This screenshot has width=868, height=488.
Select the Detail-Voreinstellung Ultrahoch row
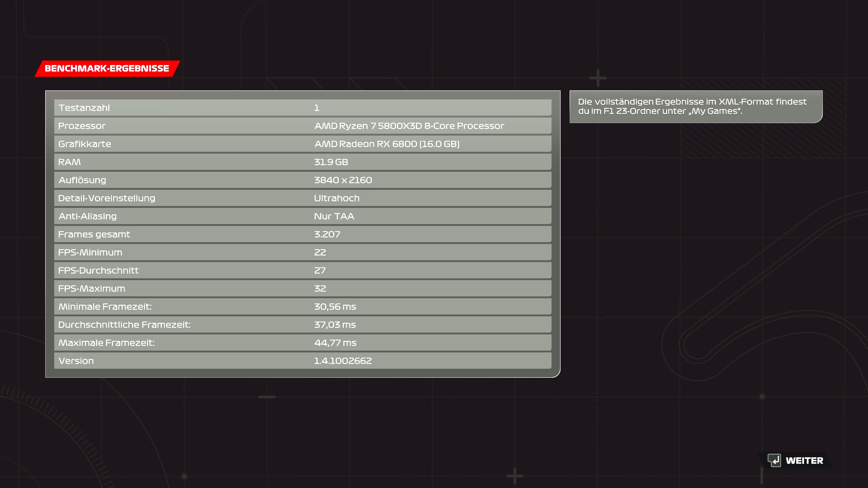302,198
